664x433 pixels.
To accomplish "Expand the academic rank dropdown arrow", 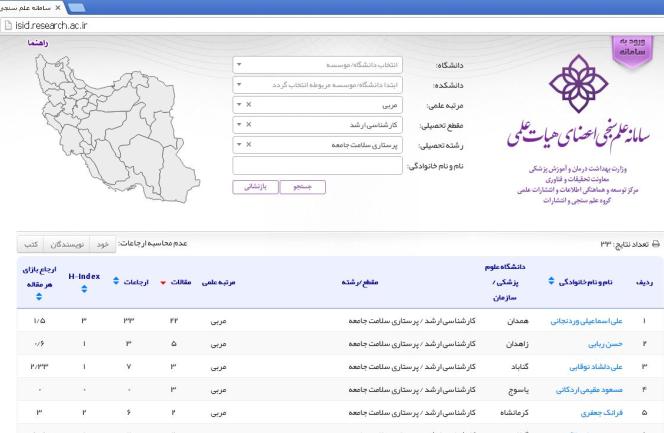I will [239, 105].
